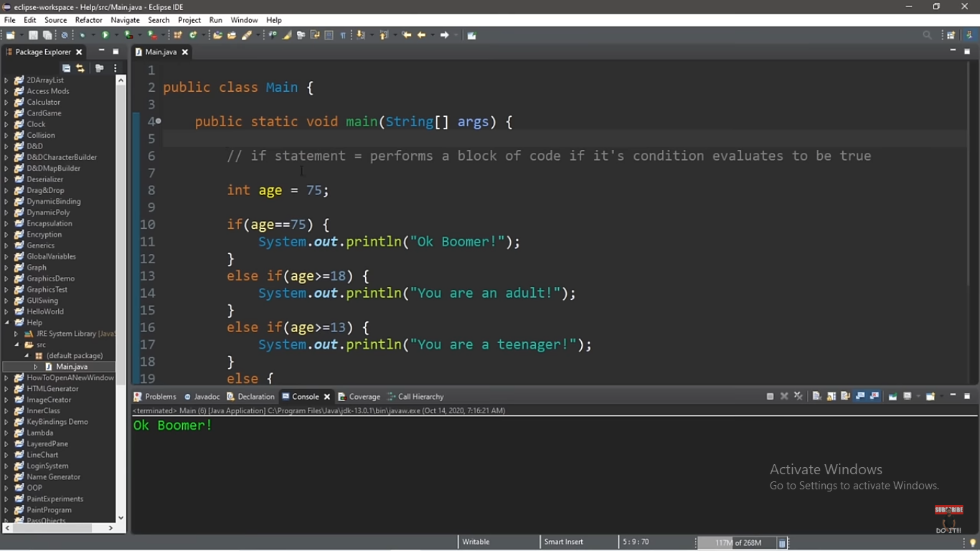
Task: Create a new Java class via toolbar icon
Action: (x=193, y=35)
